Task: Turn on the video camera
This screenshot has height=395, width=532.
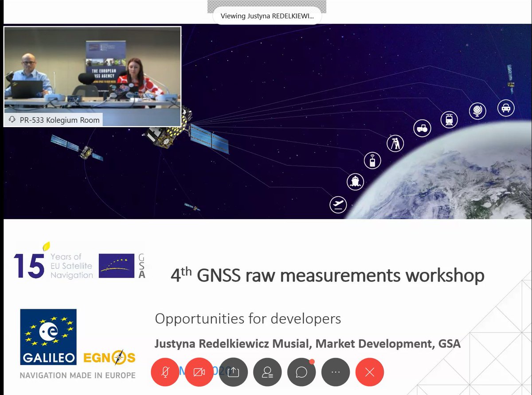Action: 199,372
